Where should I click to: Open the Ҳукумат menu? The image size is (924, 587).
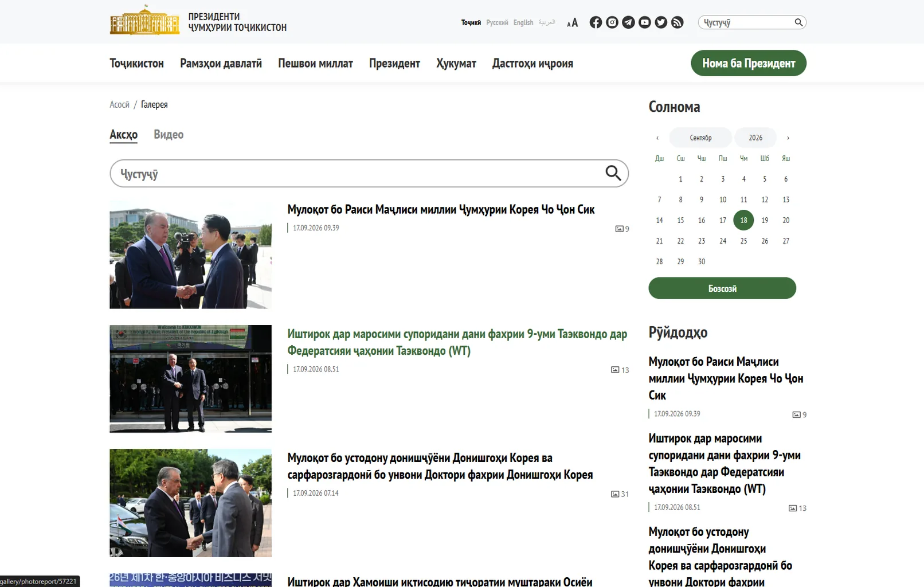(x=456, y=63)
